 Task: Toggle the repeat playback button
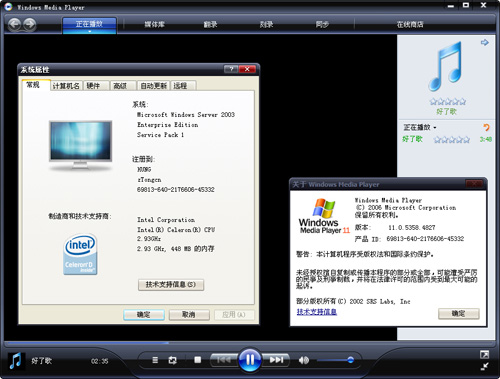pos(173,360)
